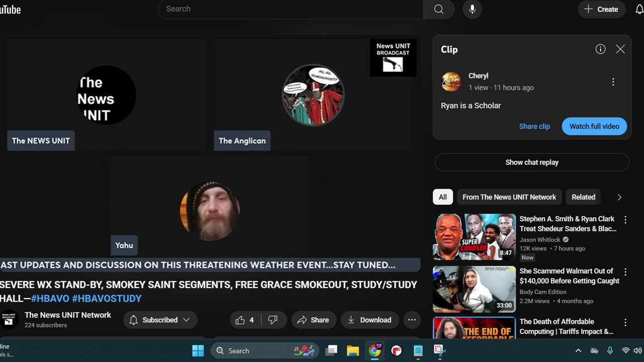Screen dimensions: 644x362
Task: Select From The News UNIT Network chip
Action: coord(509,197)
